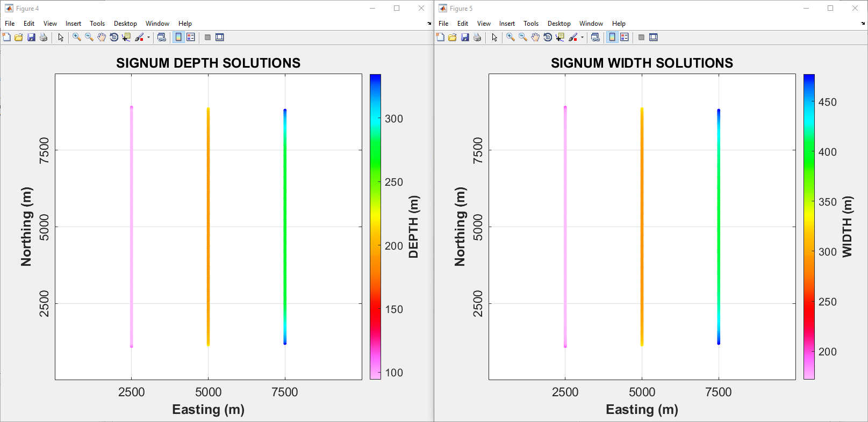Open Help menu in Figure 4
This screenshot has height=422, width=868.
[x=185, y=24]
